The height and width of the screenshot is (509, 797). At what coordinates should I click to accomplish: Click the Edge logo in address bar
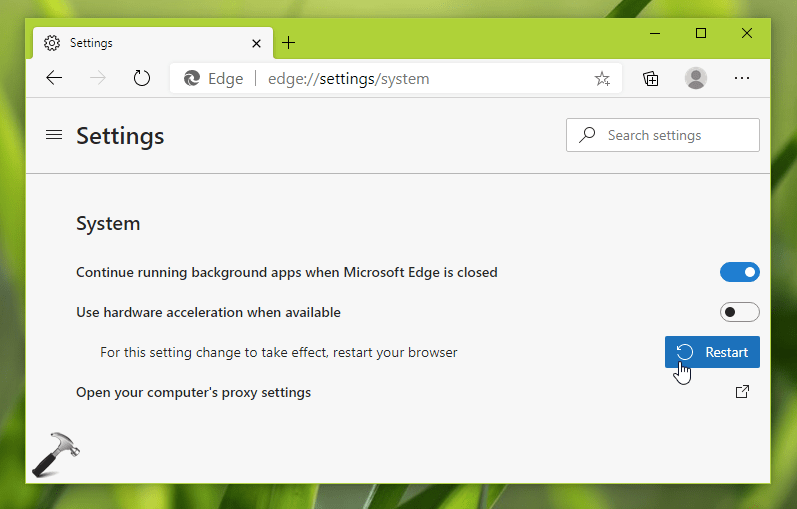pyautogui.click(x=192, y=78)
